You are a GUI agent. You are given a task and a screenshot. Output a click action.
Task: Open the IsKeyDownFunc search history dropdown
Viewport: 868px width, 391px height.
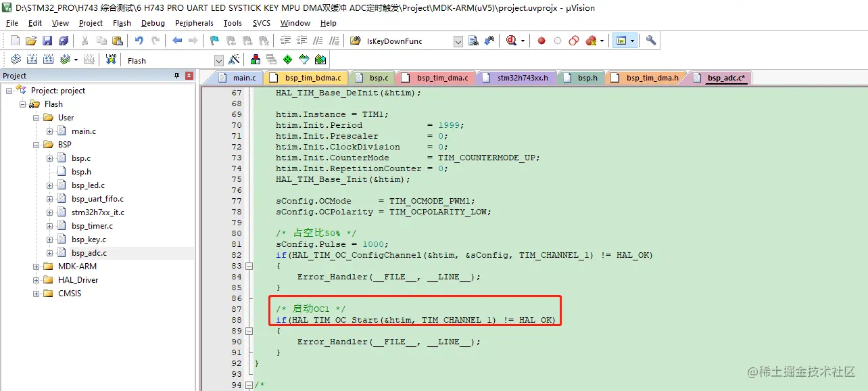[x=458, y=41]
